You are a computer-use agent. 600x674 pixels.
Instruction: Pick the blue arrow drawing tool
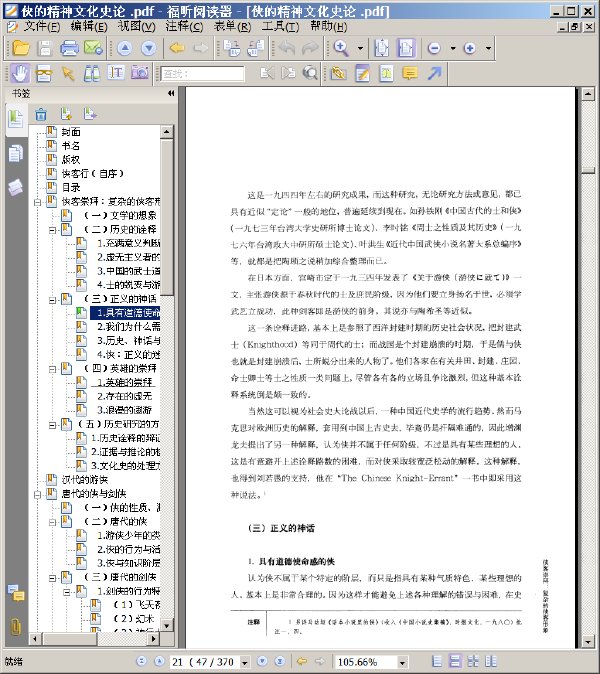435,73
